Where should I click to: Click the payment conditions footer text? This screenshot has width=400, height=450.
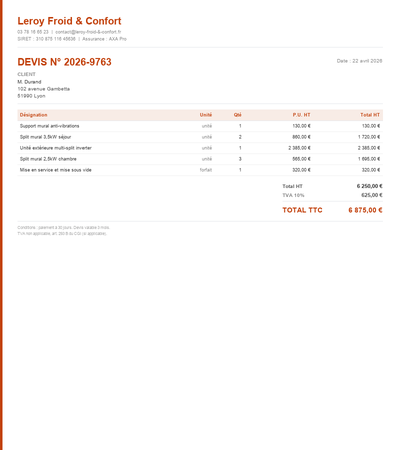coord(63,228)
